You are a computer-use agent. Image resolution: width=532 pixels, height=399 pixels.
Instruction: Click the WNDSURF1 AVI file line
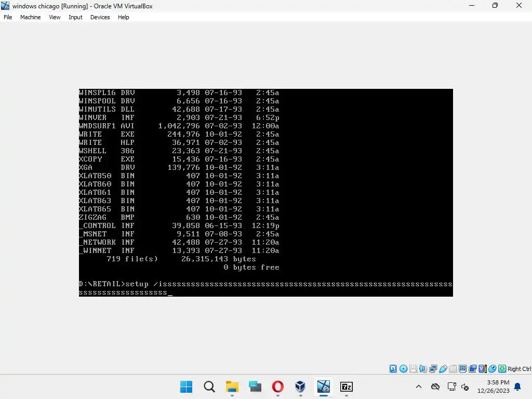coord(179,126)
